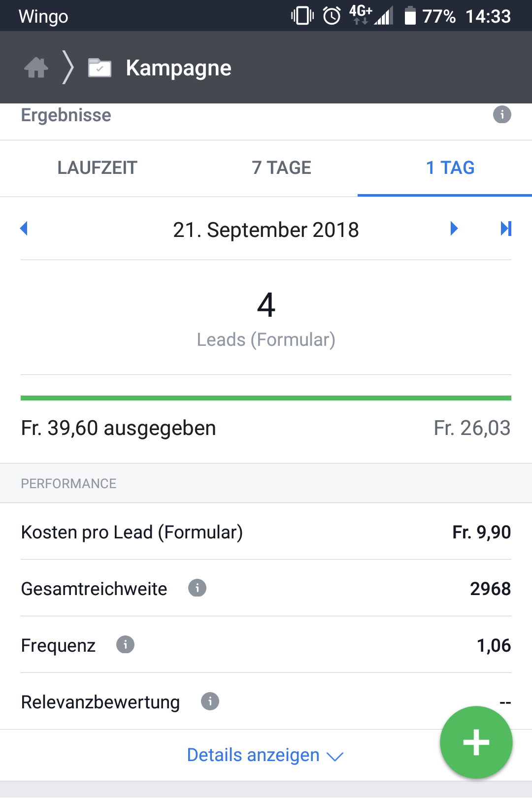Viewport: 532px width, 798px height.
Task: Click the green budget progress bar
Action: pos(266,398)
